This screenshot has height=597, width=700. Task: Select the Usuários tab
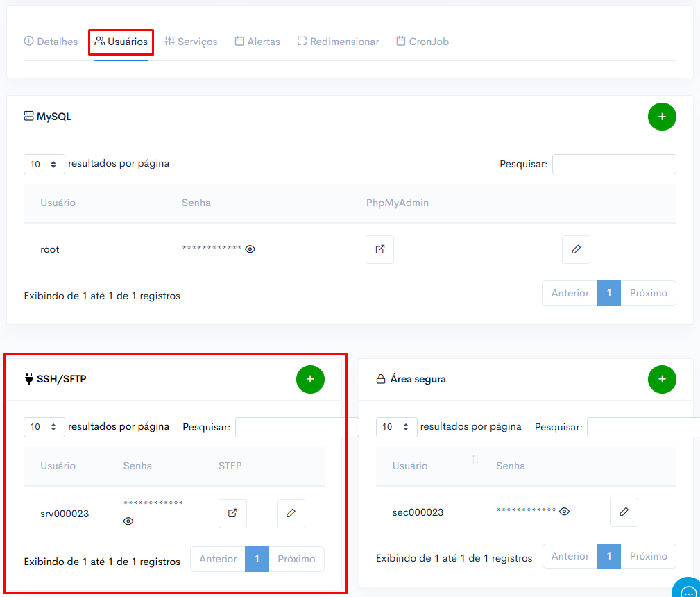[x=121, y=42]
